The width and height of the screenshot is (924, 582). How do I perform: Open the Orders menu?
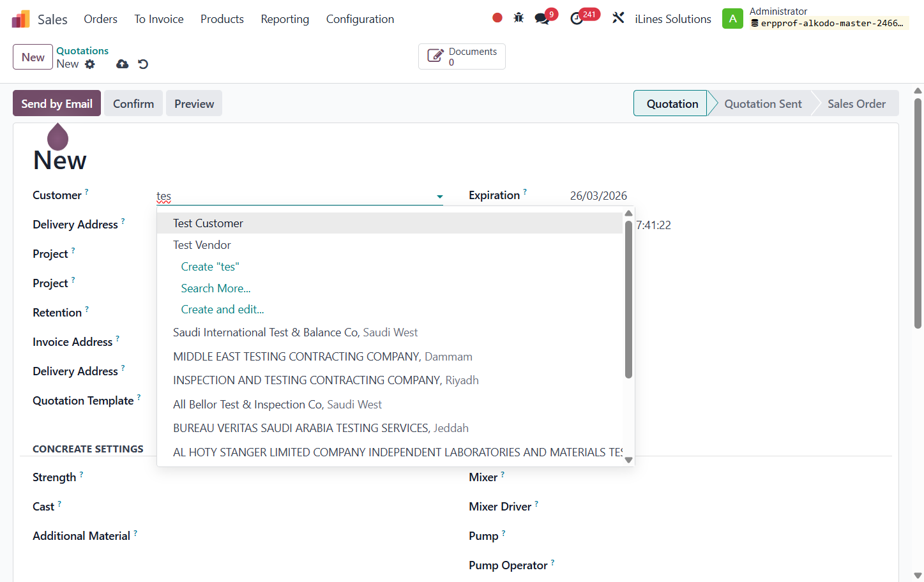[101, 19]
